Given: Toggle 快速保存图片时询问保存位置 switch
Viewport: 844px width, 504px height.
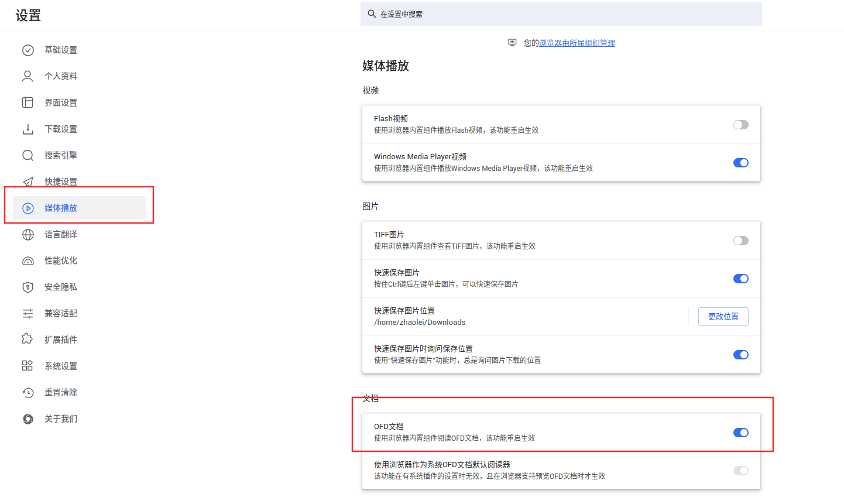Looking at the screenshot, I should [741, 355].
